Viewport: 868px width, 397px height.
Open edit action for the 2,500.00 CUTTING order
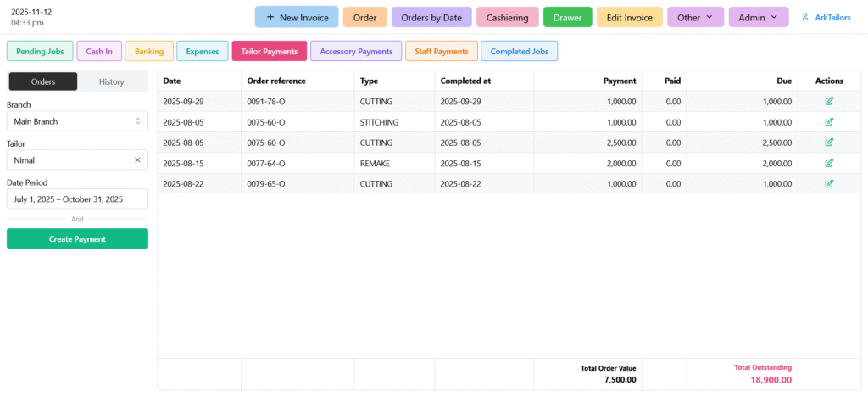click(x=829, y=143)
